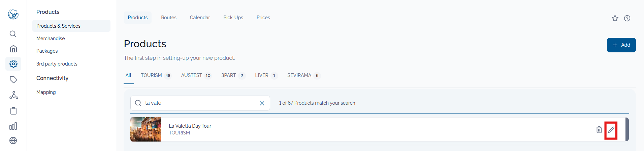Open the clipboard icon in sidebar
This screenshot has width=644, height=151.
point(13,111)
